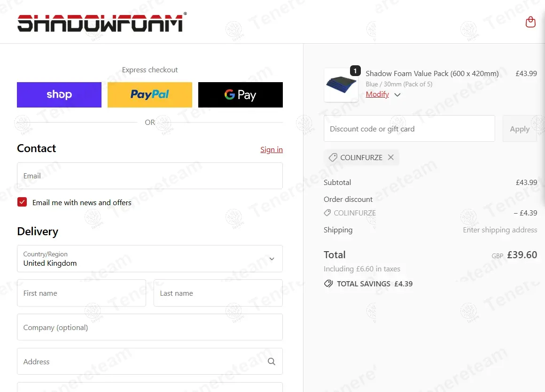Click the quantity badge on product image
The height and width of the screenshot is (392, 545).
(355, 71)
